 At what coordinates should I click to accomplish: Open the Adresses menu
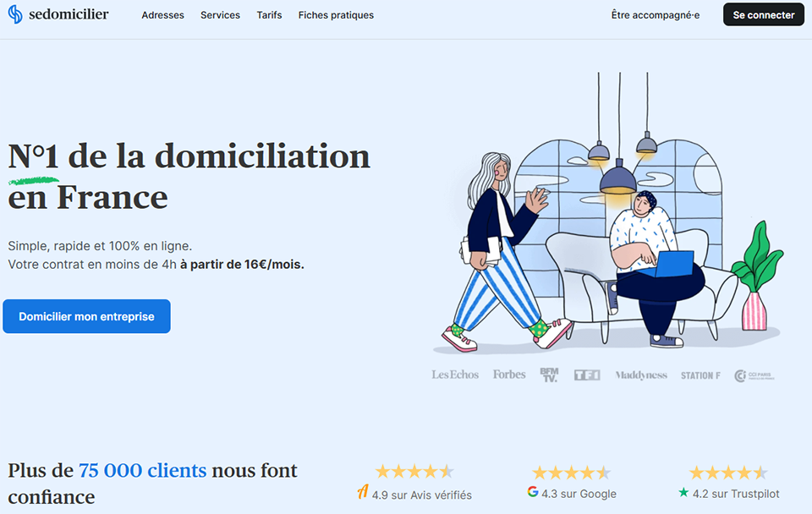point(162,14)
